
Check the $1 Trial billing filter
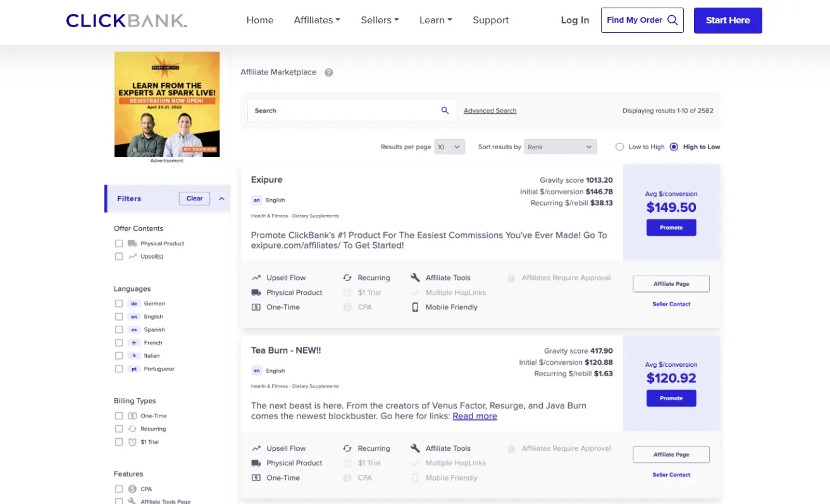coord(119,442)
